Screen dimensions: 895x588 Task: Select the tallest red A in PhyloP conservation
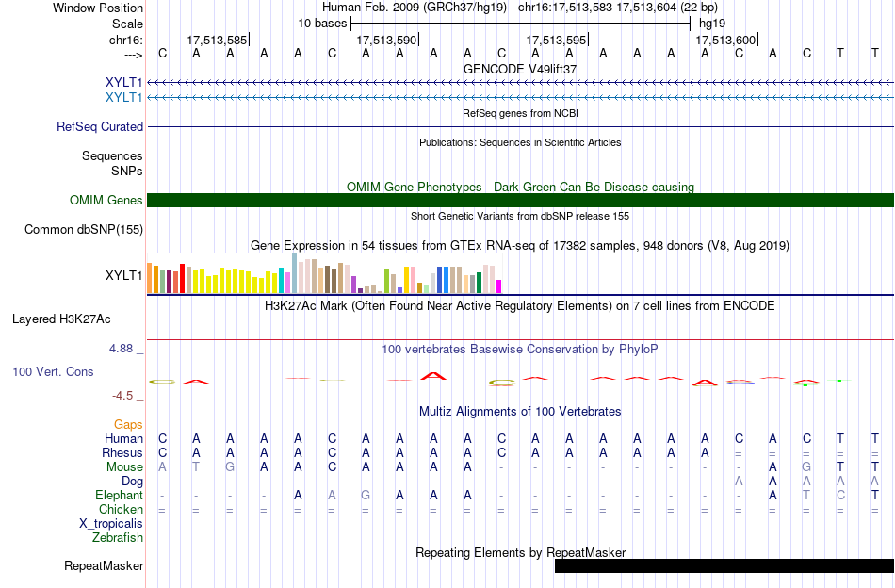[x=433, y=376]
